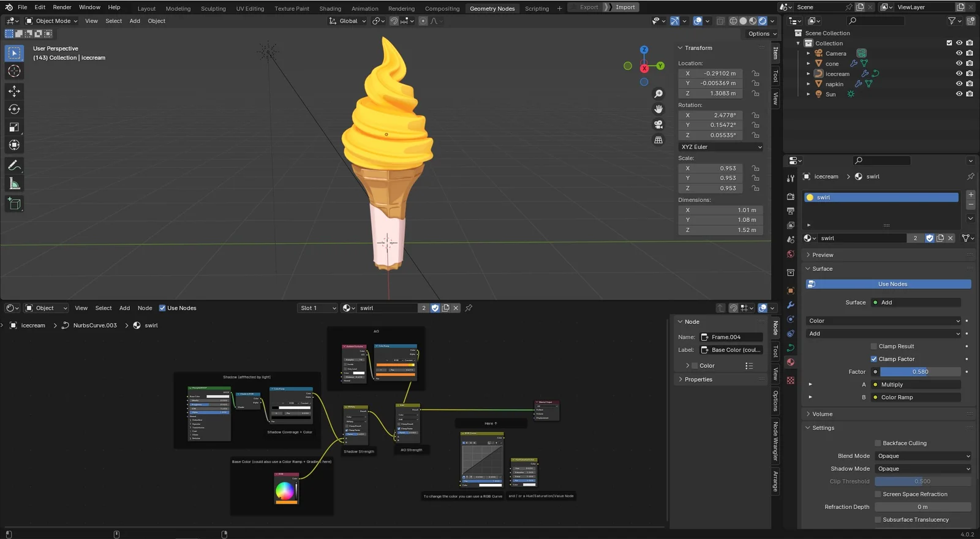Lock the Location X value

point(756,73)
